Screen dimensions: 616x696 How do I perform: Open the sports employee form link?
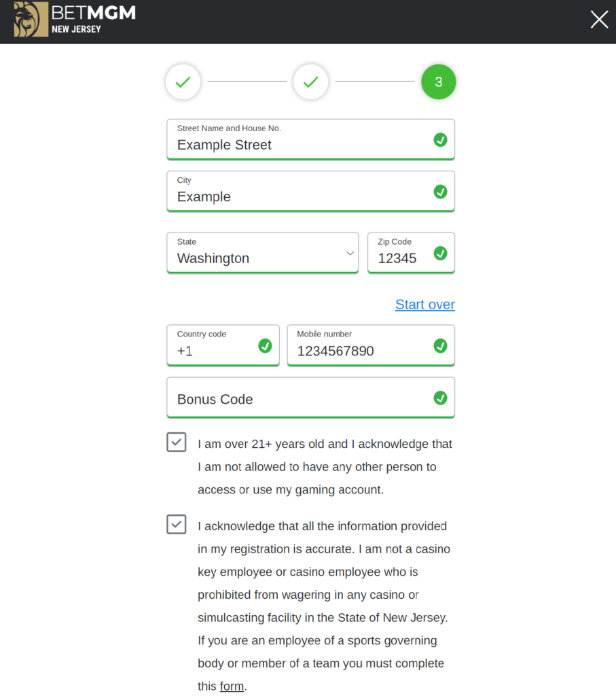click(x=232, y=686)
